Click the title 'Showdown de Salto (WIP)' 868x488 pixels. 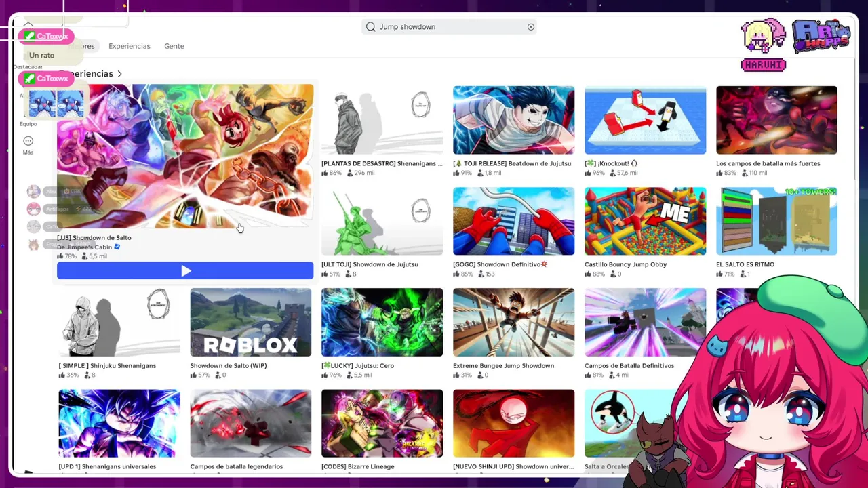pyautogui.click(x=229, y=366)
